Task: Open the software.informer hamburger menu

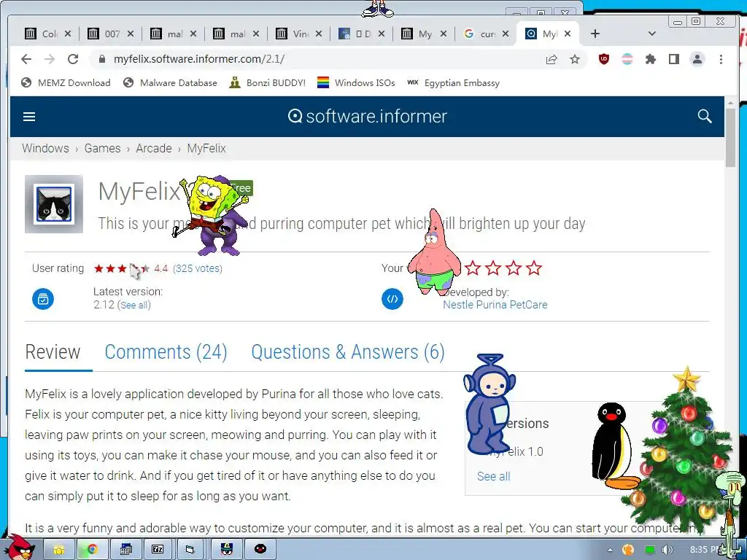Action: (x=29, y=117)
